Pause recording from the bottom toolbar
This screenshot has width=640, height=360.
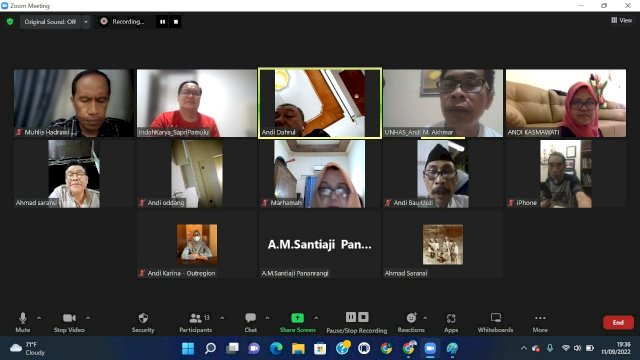[351, 317]
